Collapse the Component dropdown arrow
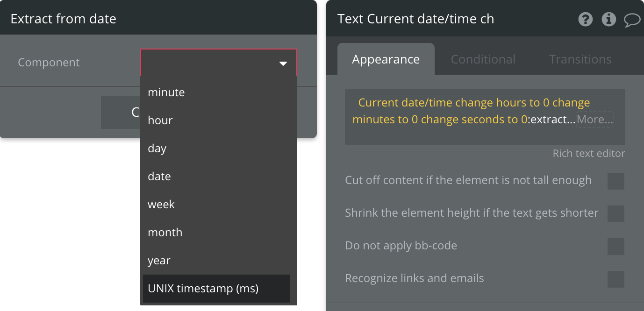Viewport: 644px width, 311px height. click(x=283, y=64)
